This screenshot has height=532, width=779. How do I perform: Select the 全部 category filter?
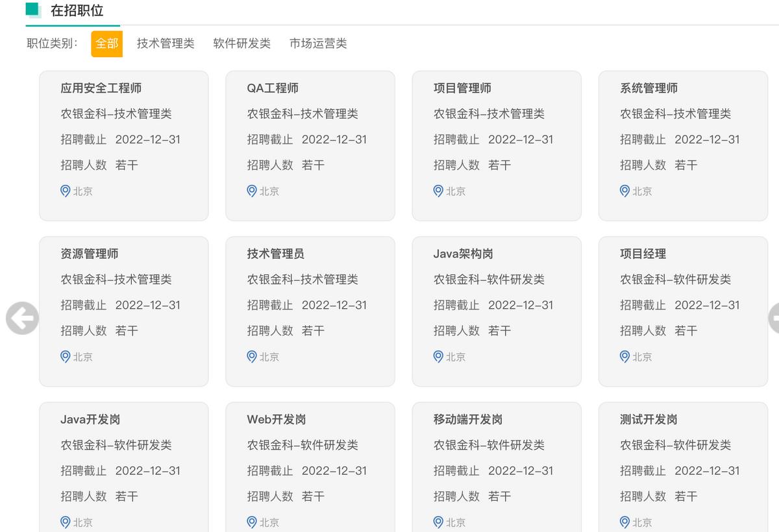tap(106, 43)
